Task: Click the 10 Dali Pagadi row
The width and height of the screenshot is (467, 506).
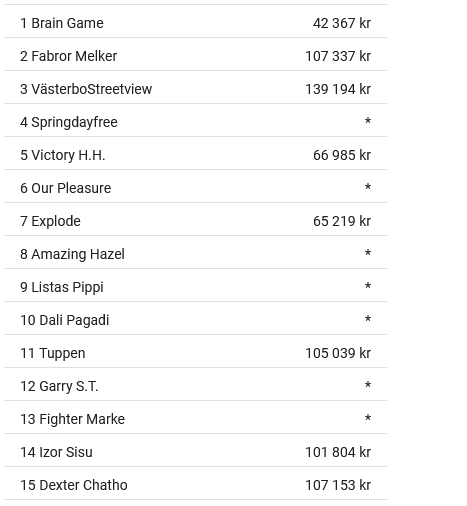Action: point(195,318)
